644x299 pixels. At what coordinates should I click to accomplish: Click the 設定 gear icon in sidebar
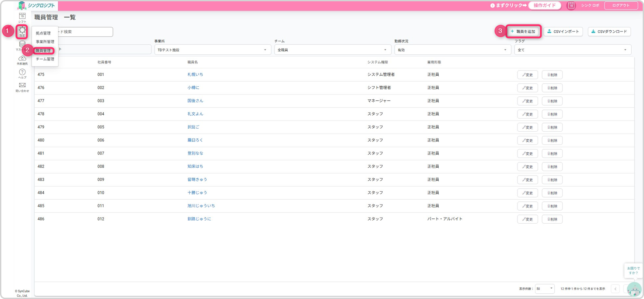click(22, 31)
